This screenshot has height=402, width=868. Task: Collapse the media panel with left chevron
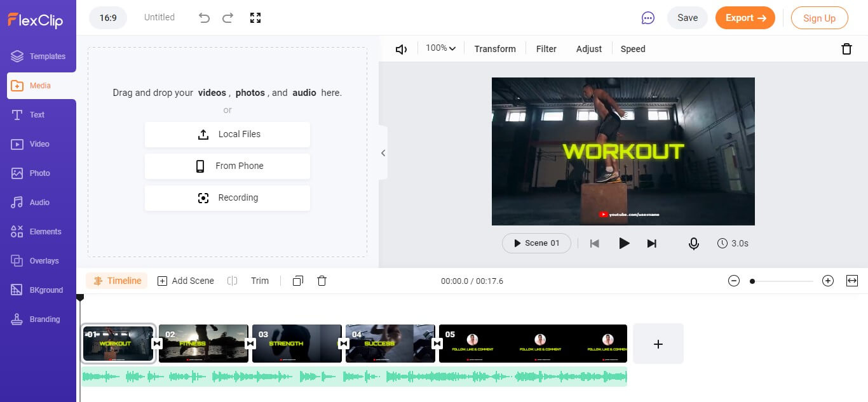pyautogui.click(x=383, y=152)
